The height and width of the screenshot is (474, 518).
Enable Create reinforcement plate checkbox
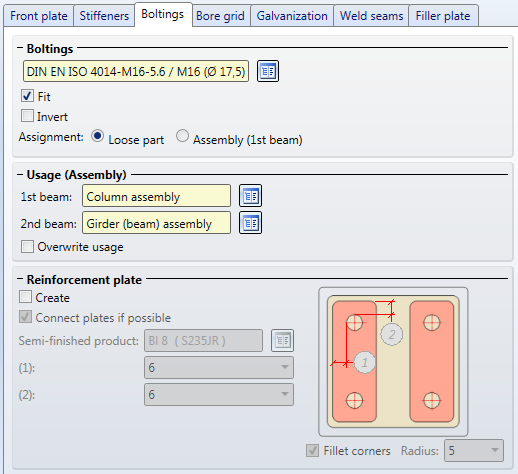tap(26, 297)
